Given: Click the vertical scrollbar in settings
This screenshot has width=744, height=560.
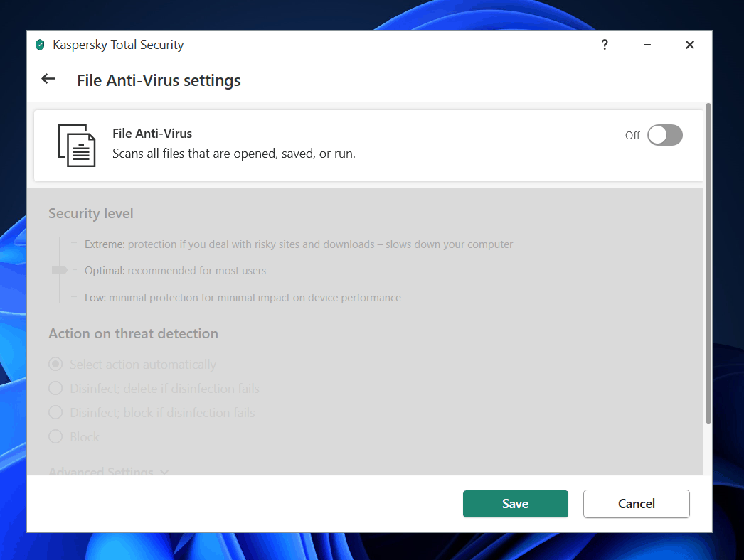Looking at the screenshot, I should tap(708, 263).
